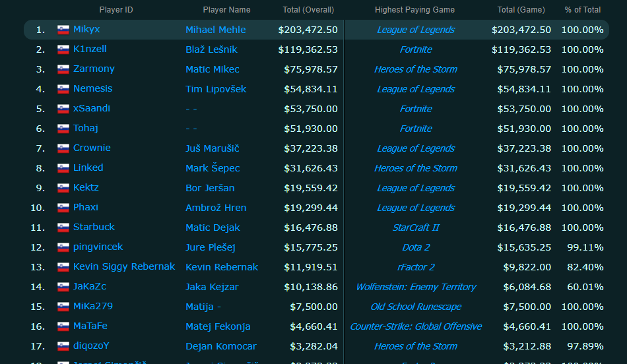Open Fortnite game link in xSaandi row
The height and width of the screenshot is (364, 627).
pyautogui.click(x=415, y=109)
